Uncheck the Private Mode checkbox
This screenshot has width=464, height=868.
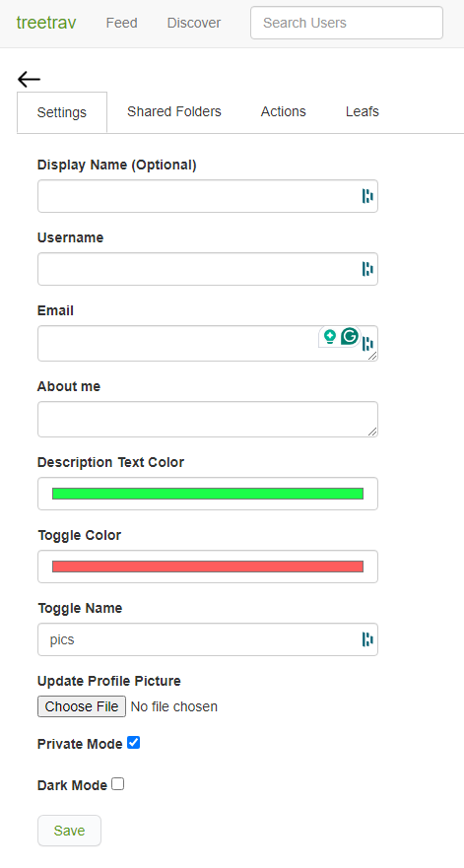pyautogui.click(x=133, y=743)
